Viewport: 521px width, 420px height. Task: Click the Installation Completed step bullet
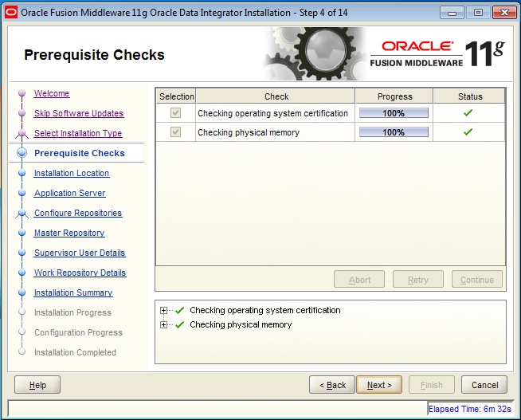(22, 351)
